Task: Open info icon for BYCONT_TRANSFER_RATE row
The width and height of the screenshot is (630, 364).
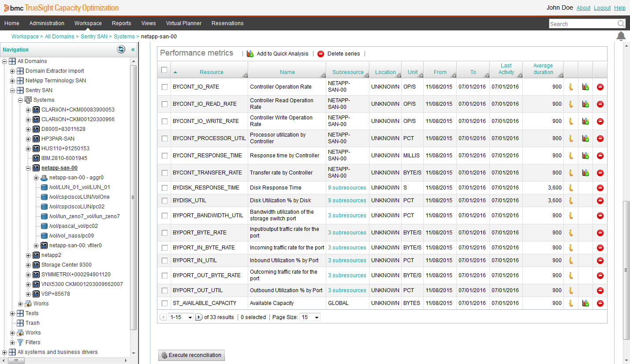Action: pos(570,173)
